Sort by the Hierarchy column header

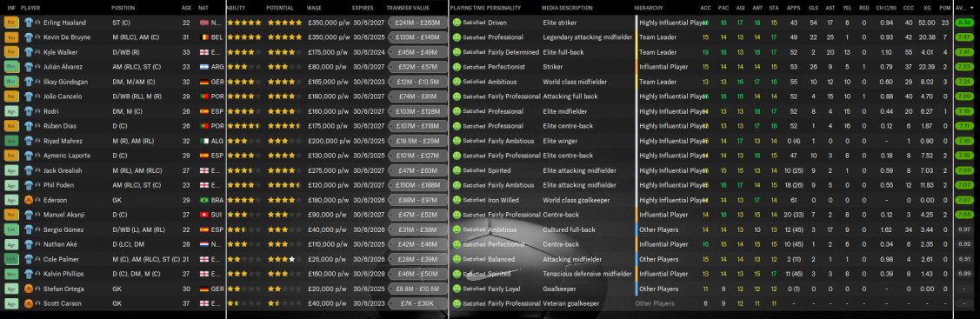649,8
